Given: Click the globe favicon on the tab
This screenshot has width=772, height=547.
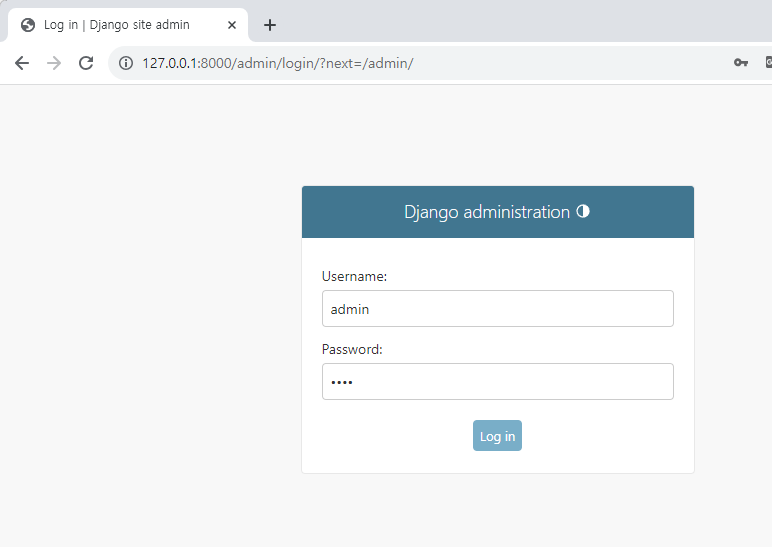Looking at the screenshot, I should click(x=28, y=25).
